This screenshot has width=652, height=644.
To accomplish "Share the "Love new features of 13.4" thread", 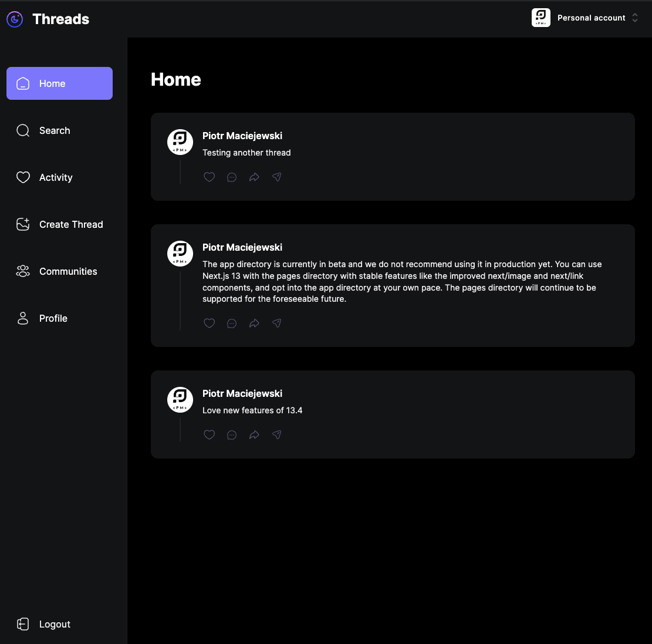I will (x=277, y=435).
